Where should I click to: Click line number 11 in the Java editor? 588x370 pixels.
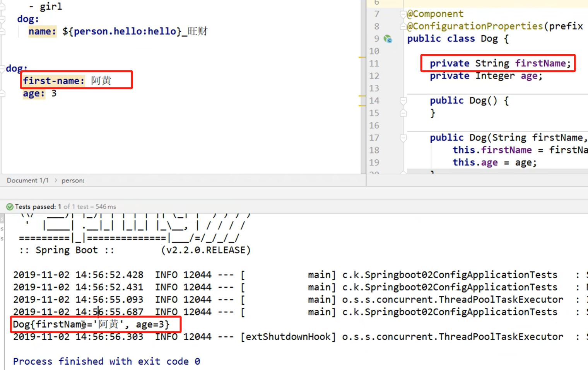374,63
